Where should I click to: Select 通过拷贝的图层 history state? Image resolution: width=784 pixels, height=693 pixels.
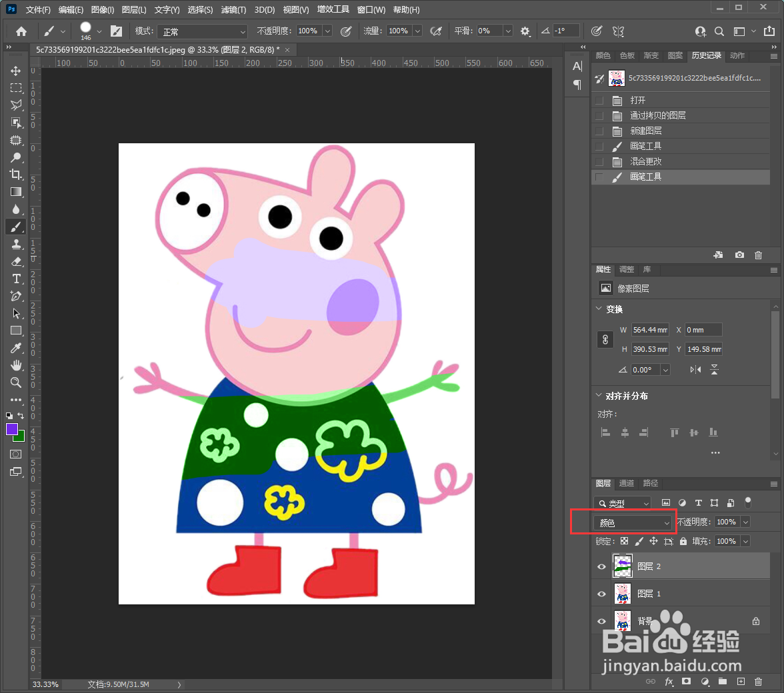[x=681, y=115]
